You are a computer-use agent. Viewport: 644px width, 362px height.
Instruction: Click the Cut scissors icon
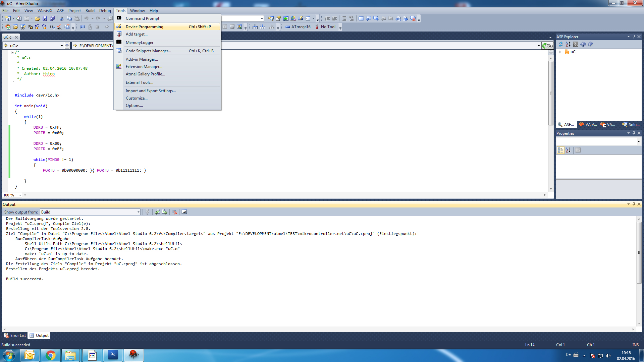[x=62, y=18]
